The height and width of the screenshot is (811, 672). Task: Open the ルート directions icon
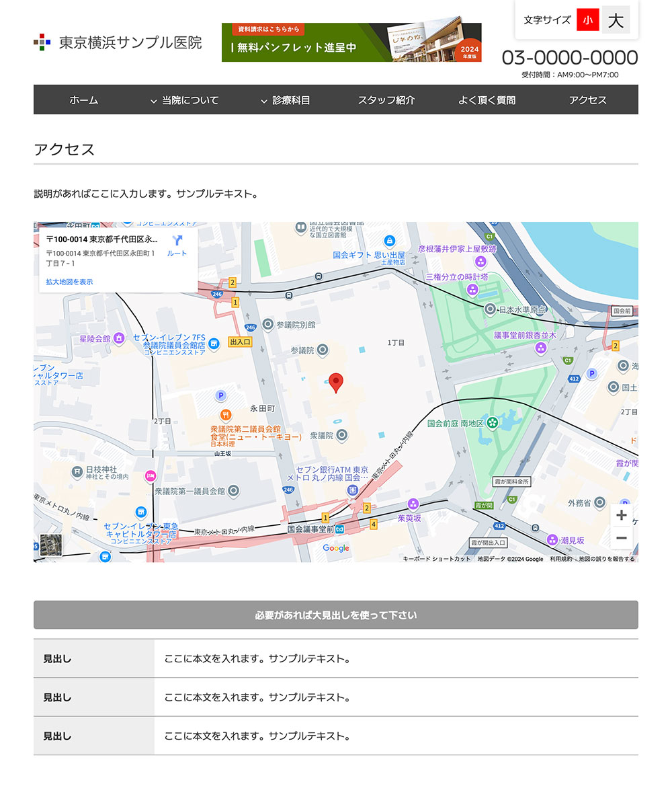pyautogui.click(x=177, y=241)
